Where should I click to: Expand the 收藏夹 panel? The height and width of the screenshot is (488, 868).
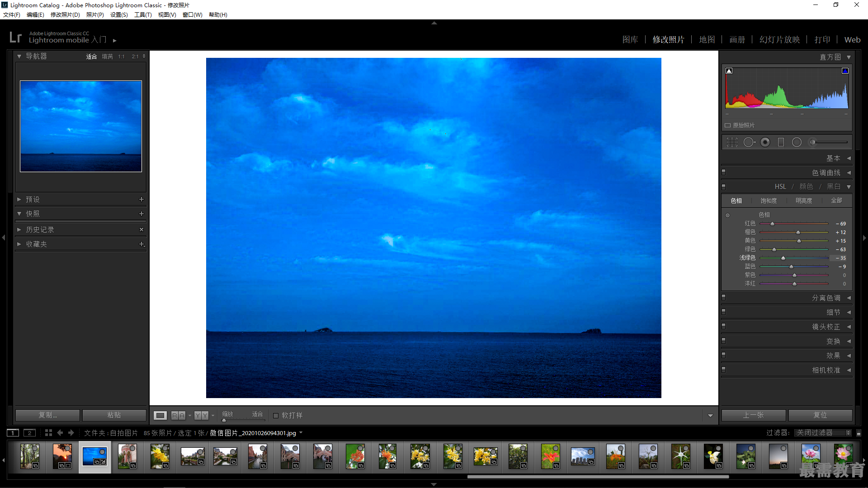tap(19, 244)
